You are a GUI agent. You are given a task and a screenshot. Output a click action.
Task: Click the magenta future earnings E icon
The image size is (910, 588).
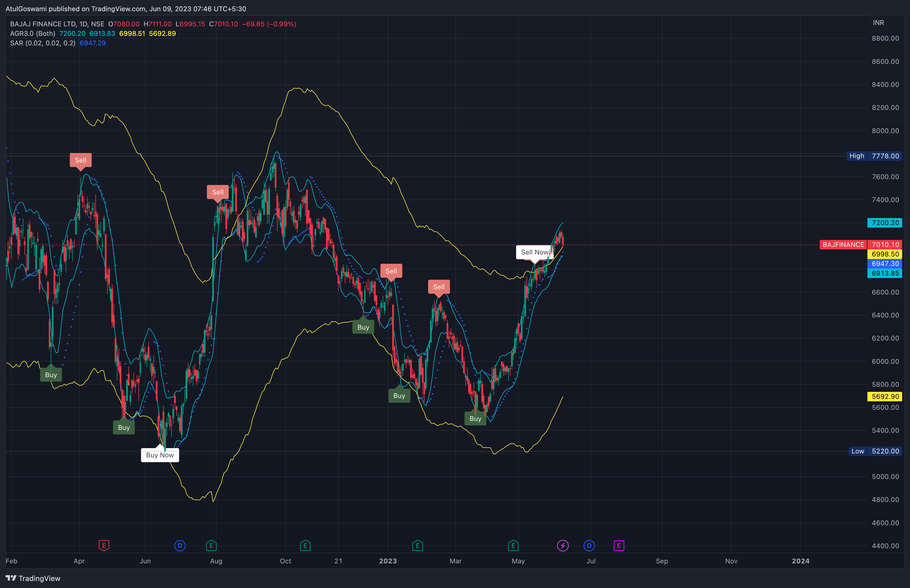pos(619,546)
